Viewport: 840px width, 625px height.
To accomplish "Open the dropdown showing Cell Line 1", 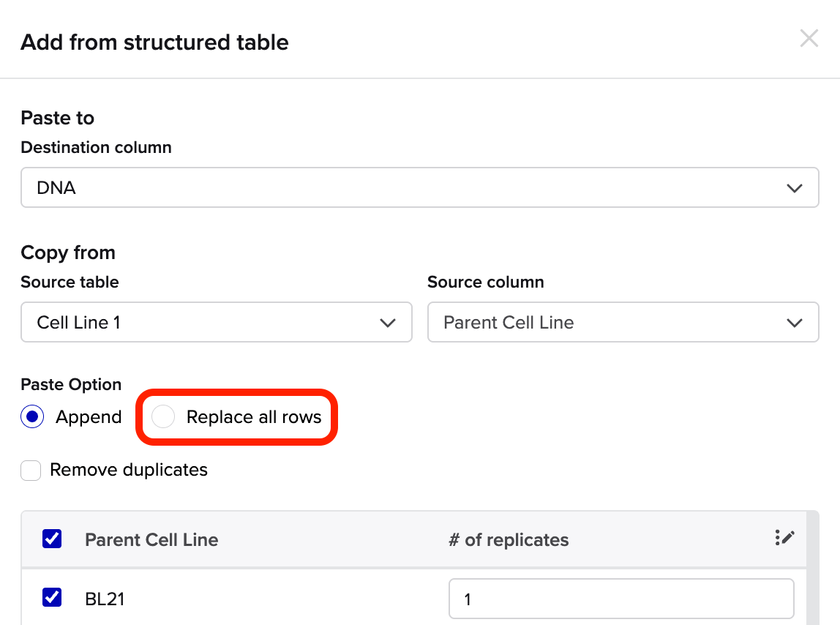I will pyautogui.click(x=216, y=323).
